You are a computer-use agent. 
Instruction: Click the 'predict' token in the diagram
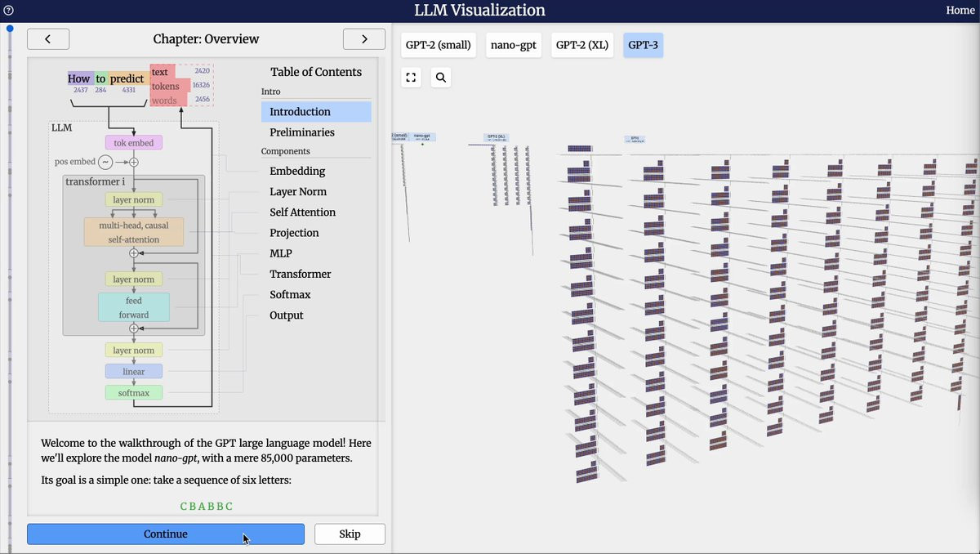pos(127,78)
